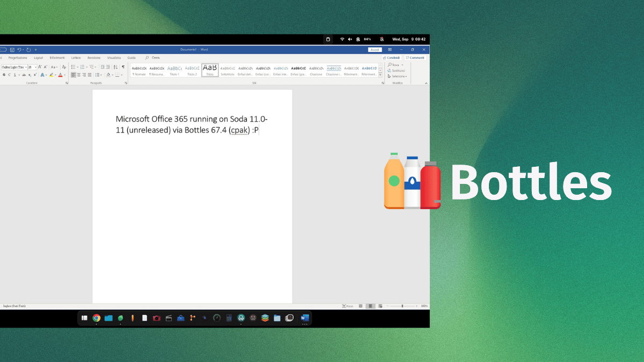Open the Visualizza tab
The image size is (644, 362).
pos(114,58)
